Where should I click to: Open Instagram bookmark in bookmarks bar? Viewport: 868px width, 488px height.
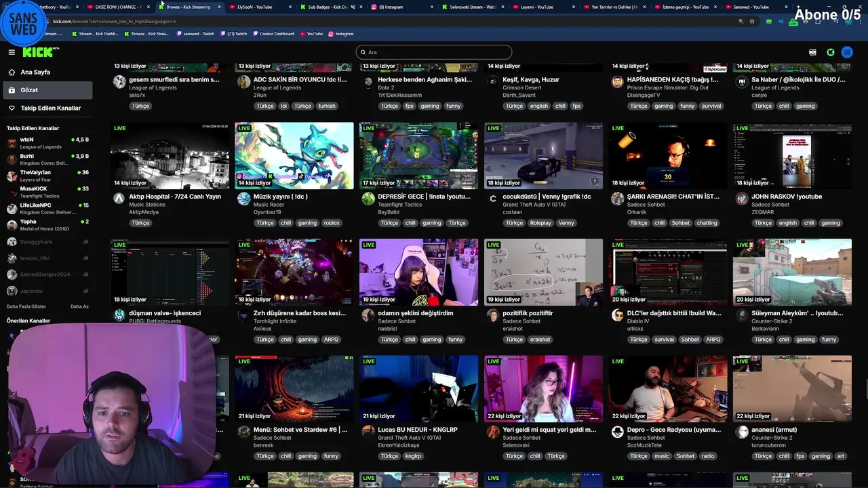[340, 33]
